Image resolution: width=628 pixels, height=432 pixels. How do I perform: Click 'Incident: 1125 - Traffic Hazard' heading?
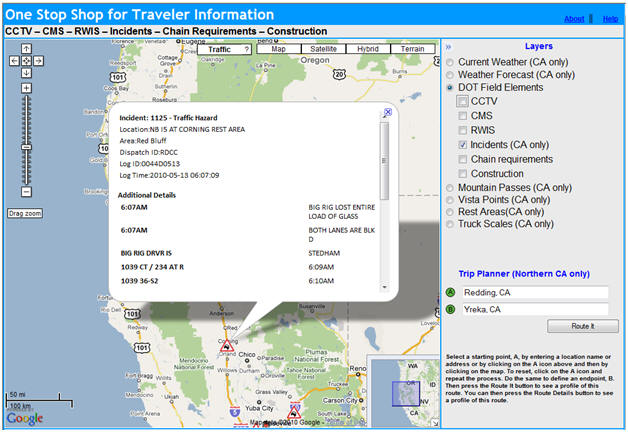click(x=168, y=118)
